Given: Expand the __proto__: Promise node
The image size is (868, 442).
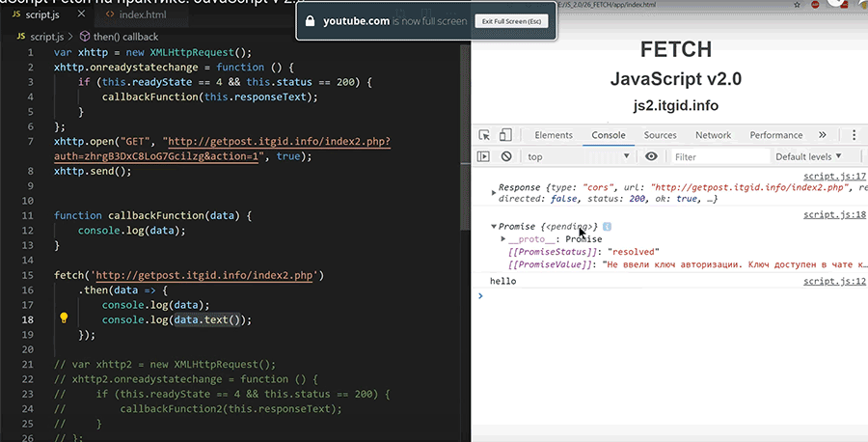Looking at the screenshot, I should pyautogui.click(x=502, y=239).
